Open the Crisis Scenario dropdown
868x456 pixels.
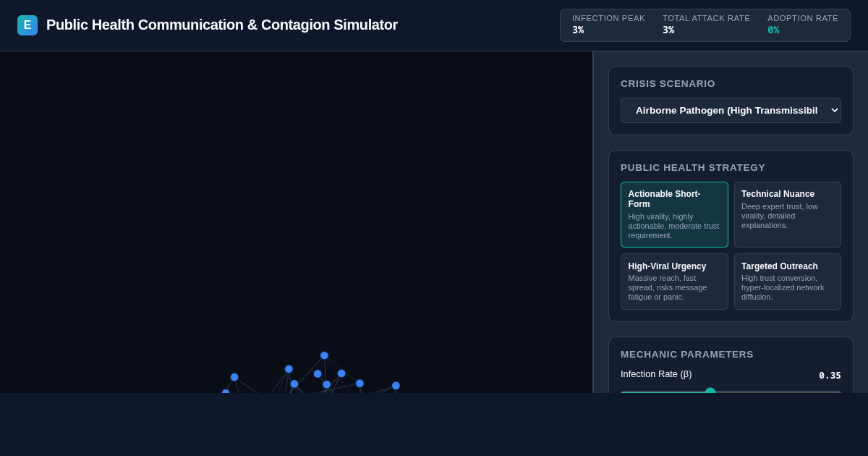click(731, 111)
